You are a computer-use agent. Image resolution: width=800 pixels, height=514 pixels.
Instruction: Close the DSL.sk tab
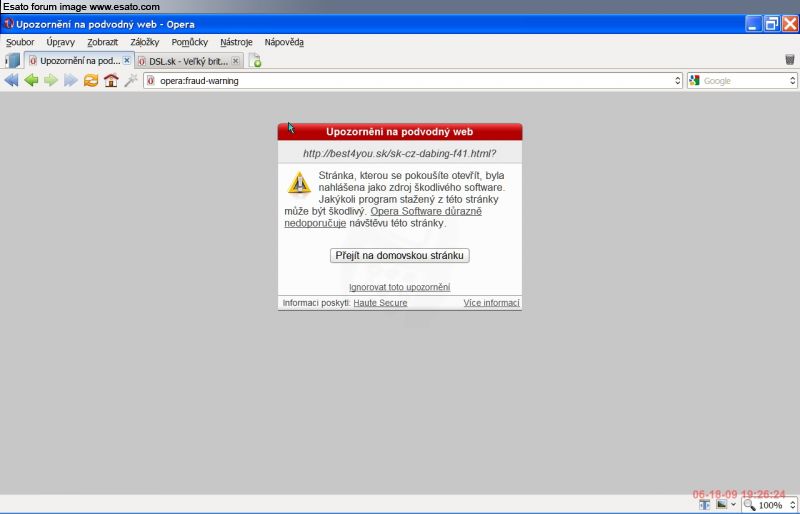(235, 61)
